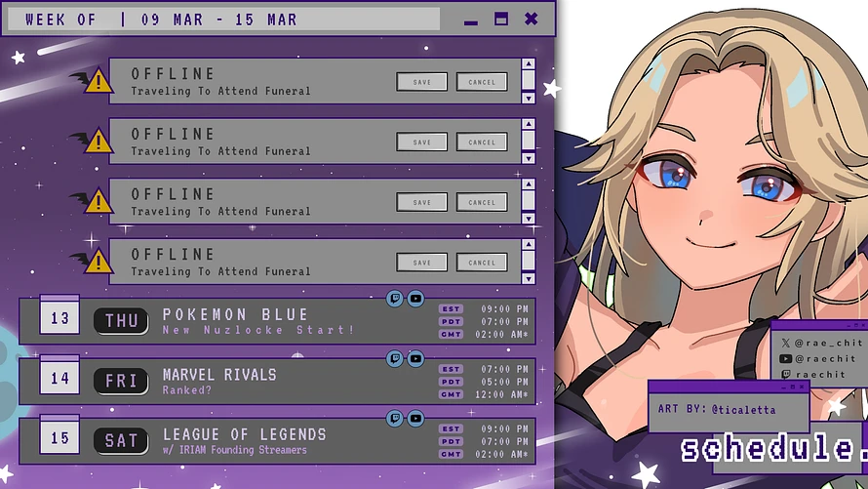Image resolution: width=868 pixels, height=489 pixels.
Task: Toggle the SAT day badge
Action: click(x=121, y=440)
